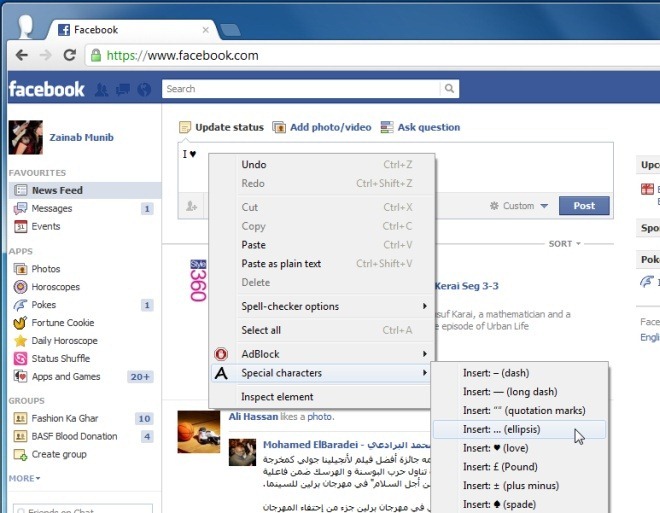The image size is (660, 513).
Task: Open Zainab Munib profile picture
Action: 26,137
